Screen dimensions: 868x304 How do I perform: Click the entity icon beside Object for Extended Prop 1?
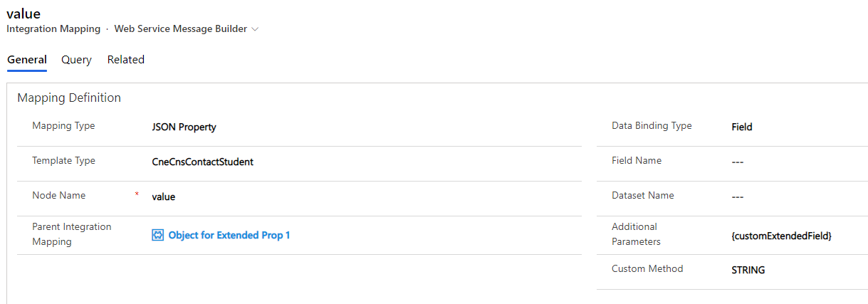[158, 235]
